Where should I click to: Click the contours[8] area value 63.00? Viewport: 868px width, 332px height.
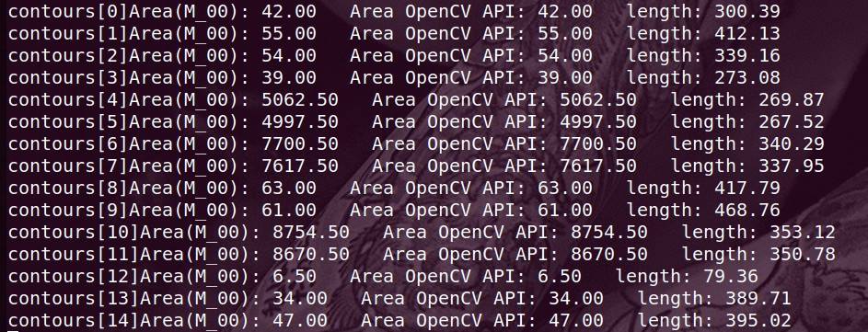(x=288, y=189)
